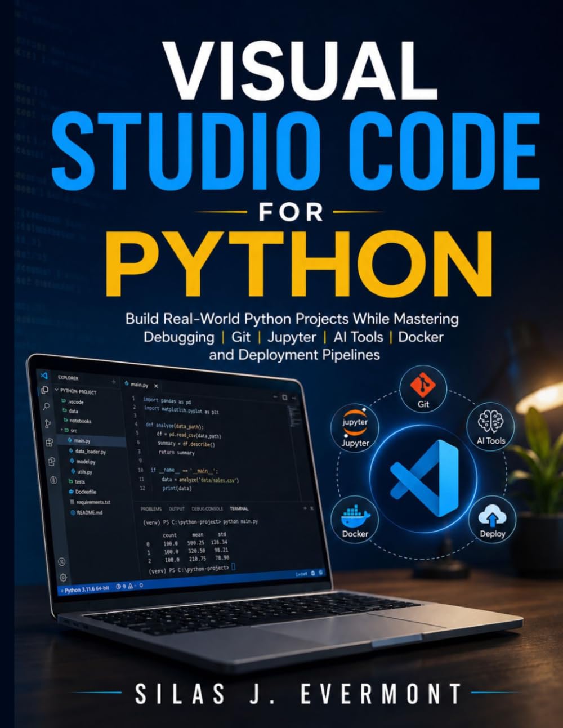Click the square layout icon above the editor
This screenshot has width=563, height=728.
point(285,398)
